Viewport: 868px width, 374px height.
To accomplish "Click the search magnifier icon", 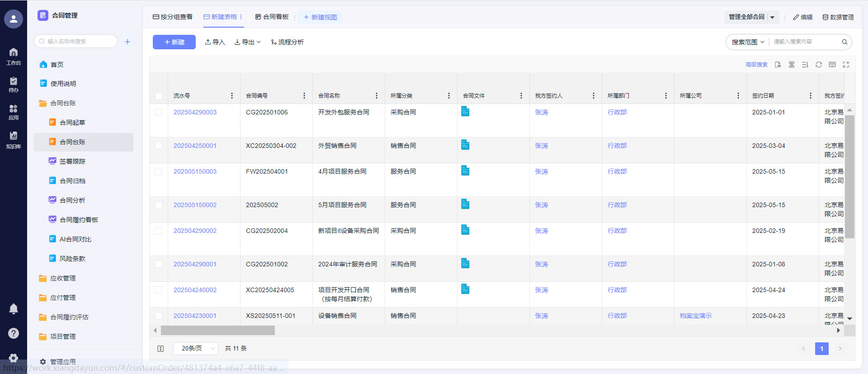I will pyautogui.click(x=844, y=42).
